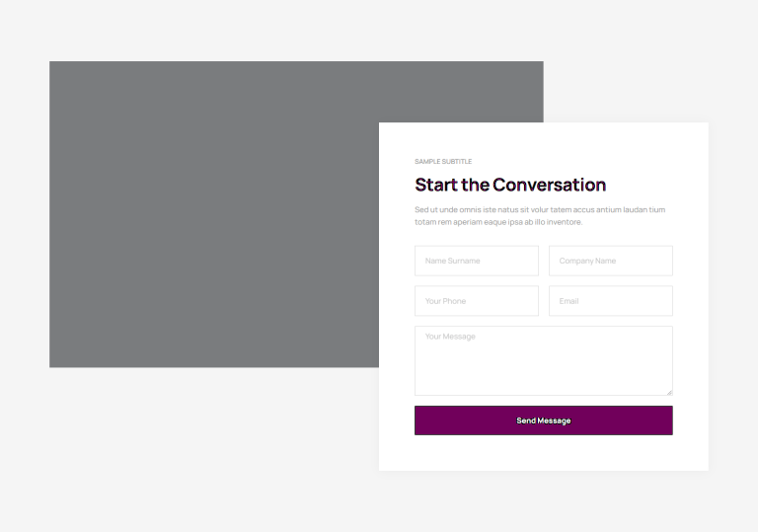Click the line beginning Sed ut unde
Viewport: 758px width, 532px height.
(540, 209)
